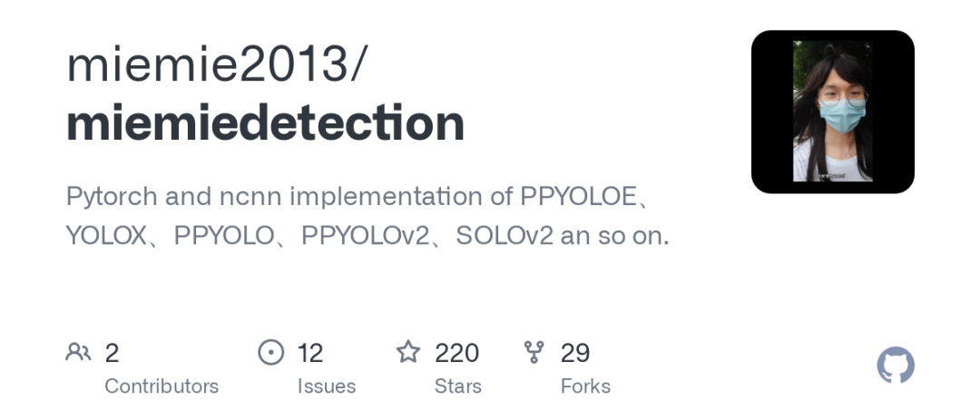Click the Stars star icon
The image size is (980, 420).
click(408, 352)
